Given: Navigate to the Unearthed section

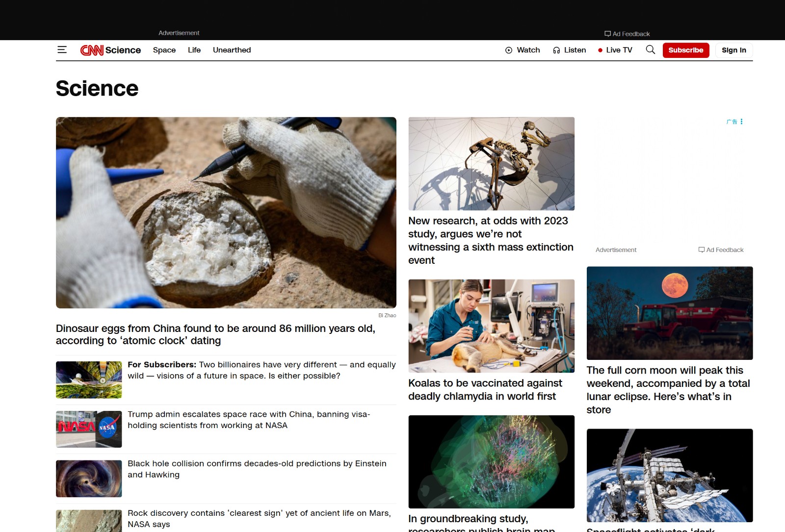Looking at the screenshot, I should point(232,50).
